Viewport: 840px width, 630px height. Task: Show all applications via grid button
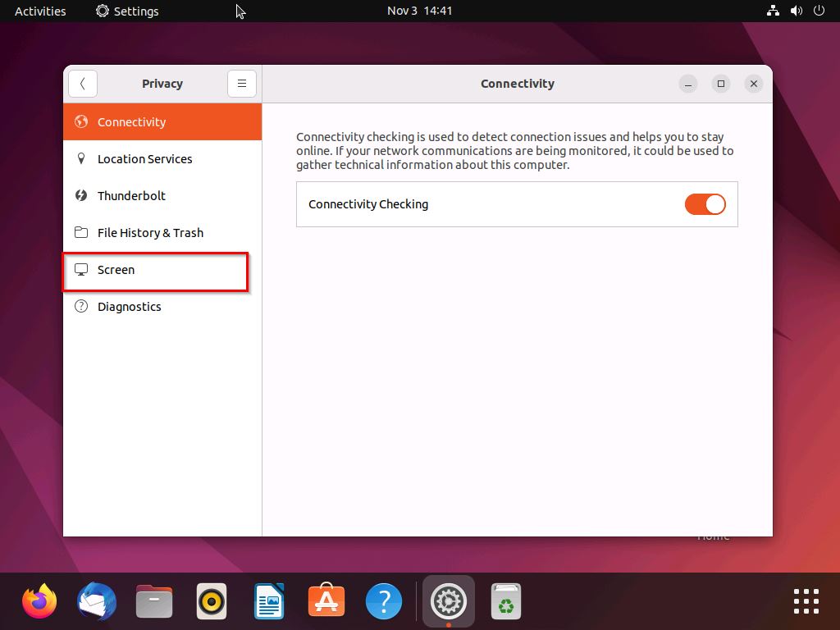coord(805,600)
